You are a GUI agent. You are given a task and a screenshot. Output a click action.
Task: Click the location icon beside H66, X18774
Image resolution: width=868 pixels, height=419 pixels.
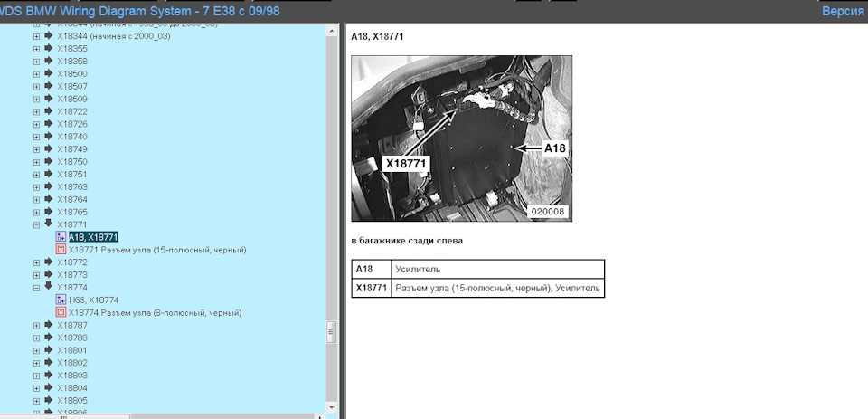[61, 300]
